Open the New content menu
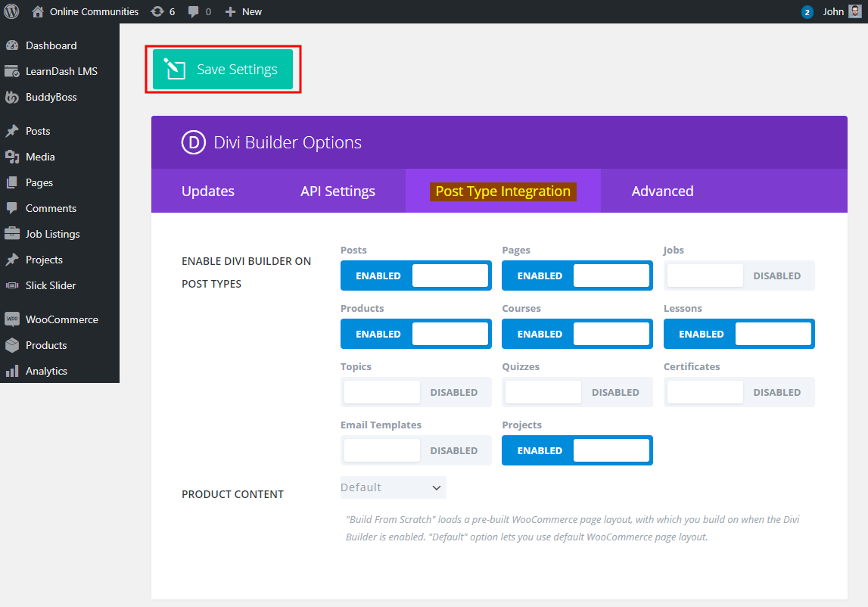This screenshot has width=868, height=607. (243, 11)
